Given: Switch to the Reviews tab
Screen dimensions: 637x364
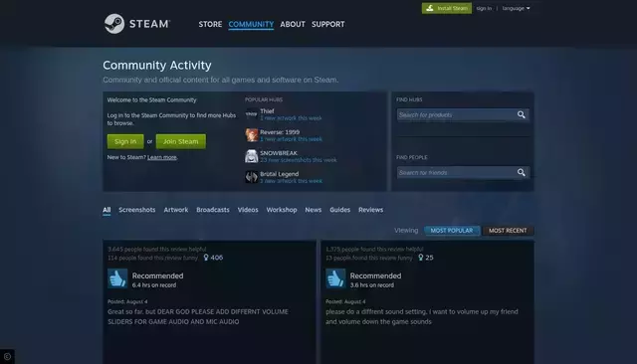Looking at the screenshot, I should [x=370, y=210].
